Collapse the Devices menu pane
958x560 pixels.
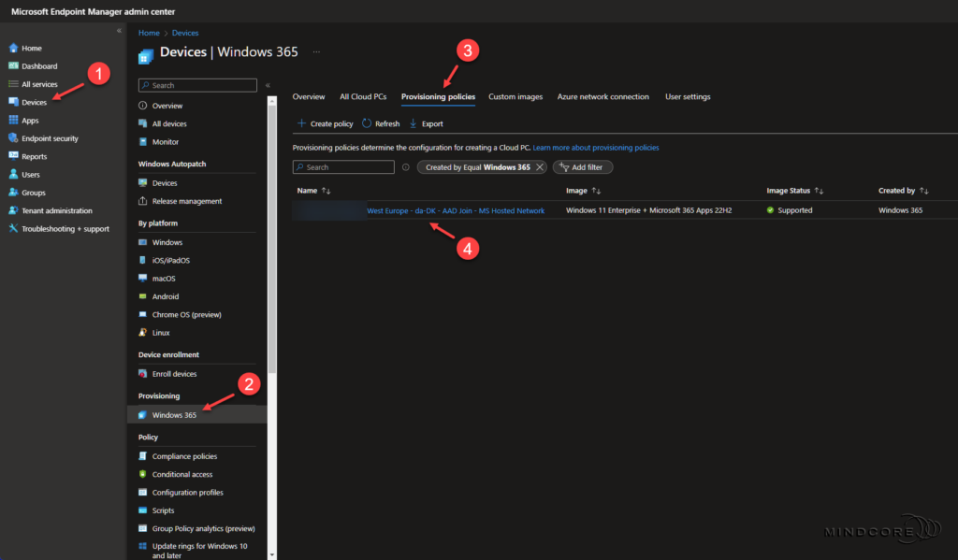[x=269, y=83]
